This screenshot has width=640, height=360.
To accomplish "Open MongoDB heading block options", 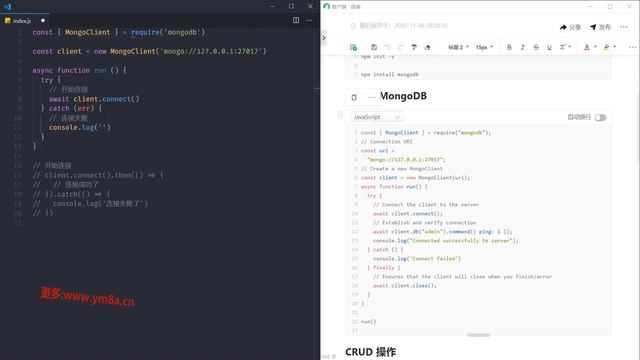I will (x=371, y=98).
